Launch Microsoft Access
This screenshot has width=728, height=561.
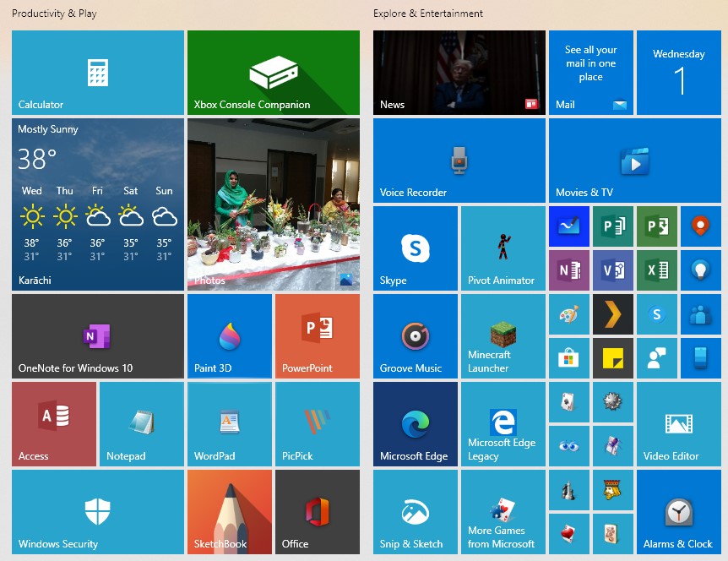pos(54,424)
